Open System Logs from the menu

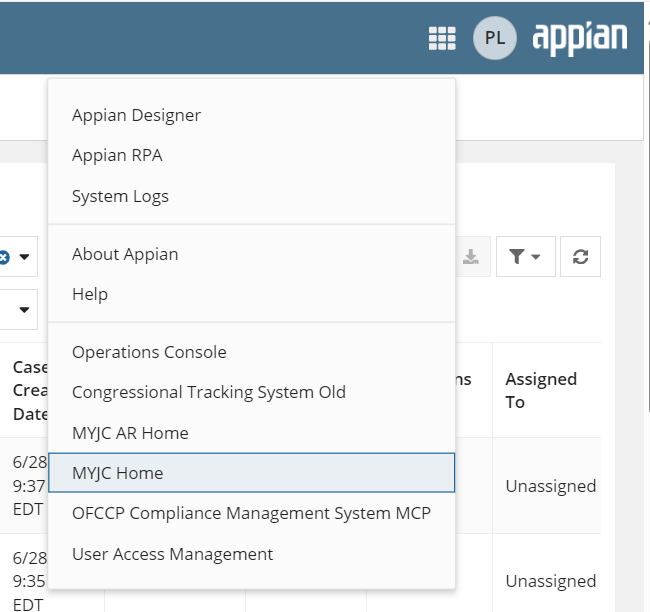(x=252, y=196)
